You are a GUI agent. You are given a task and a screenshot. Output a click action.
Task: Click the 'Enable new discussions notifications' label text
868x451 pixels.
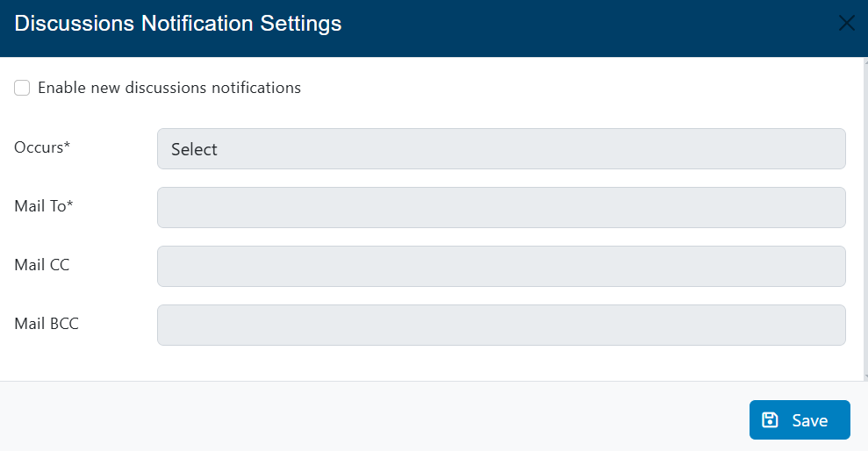coord(169,88)
